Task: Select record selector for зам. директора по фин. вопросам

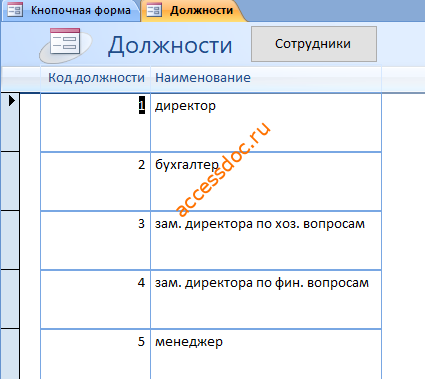Action: coord(10,299)
